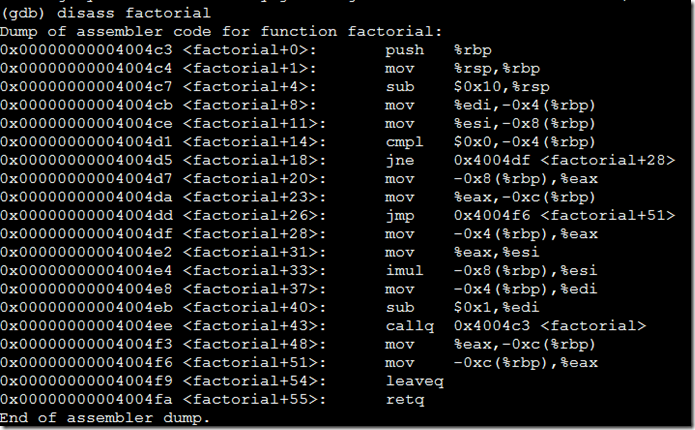Click the 'Dump of assembler code' header line
695x430 pixels.
221,31
